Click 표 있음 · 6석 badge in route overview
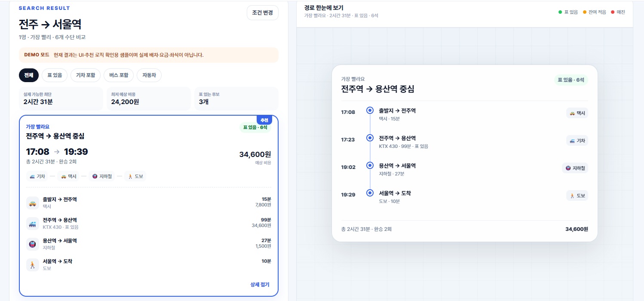644x301 pixels. [x=571, y=80]
